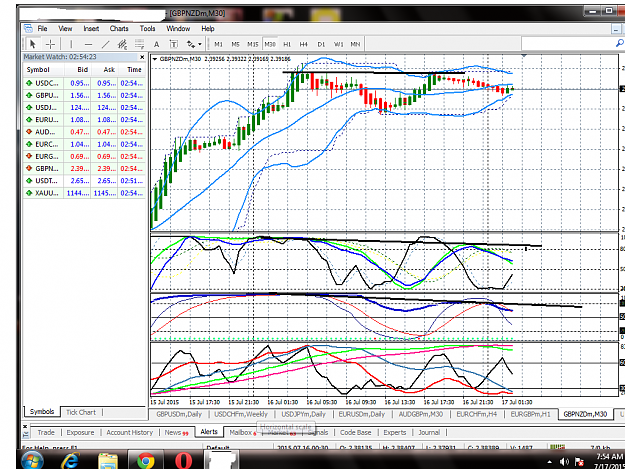625x469 pixels.
Task: Select the USDT symbol row
Action: [85, 181]
